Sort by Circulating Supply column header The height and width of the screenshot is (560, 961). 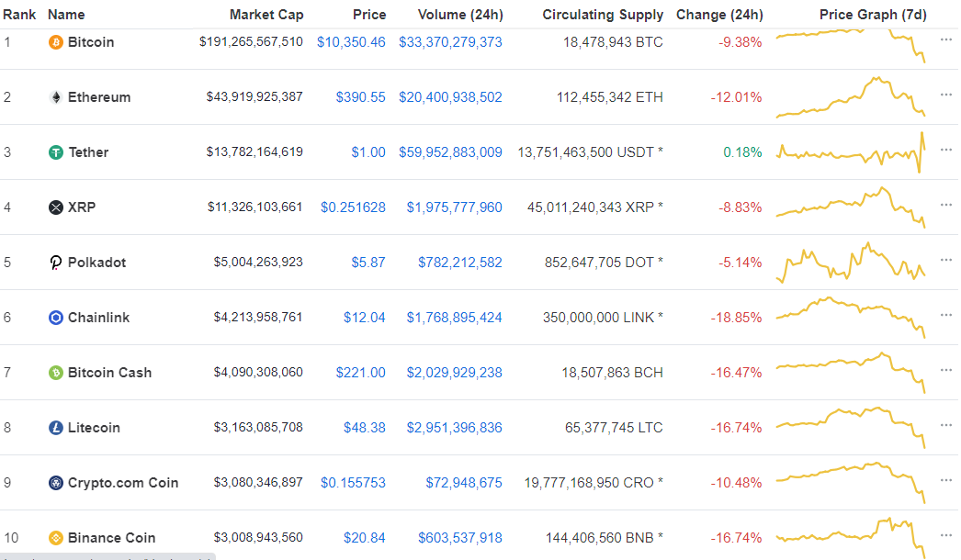tap(603, 15)
